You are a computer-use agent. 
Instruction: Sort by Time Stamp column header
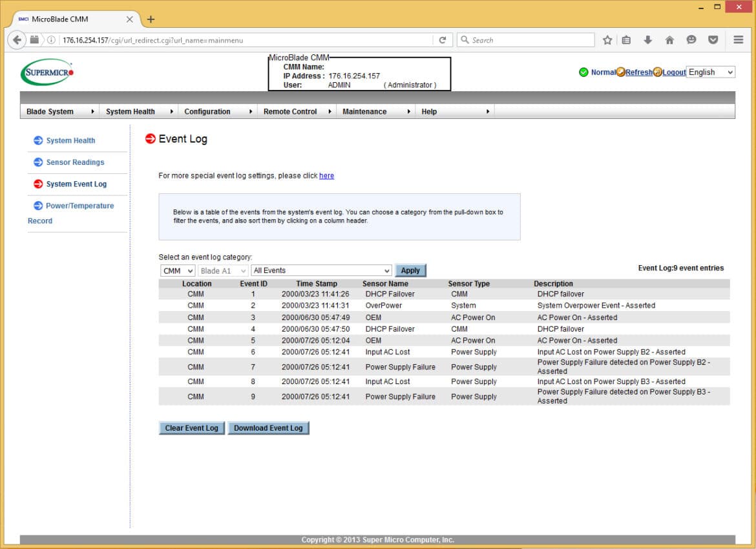click(317, 284)
